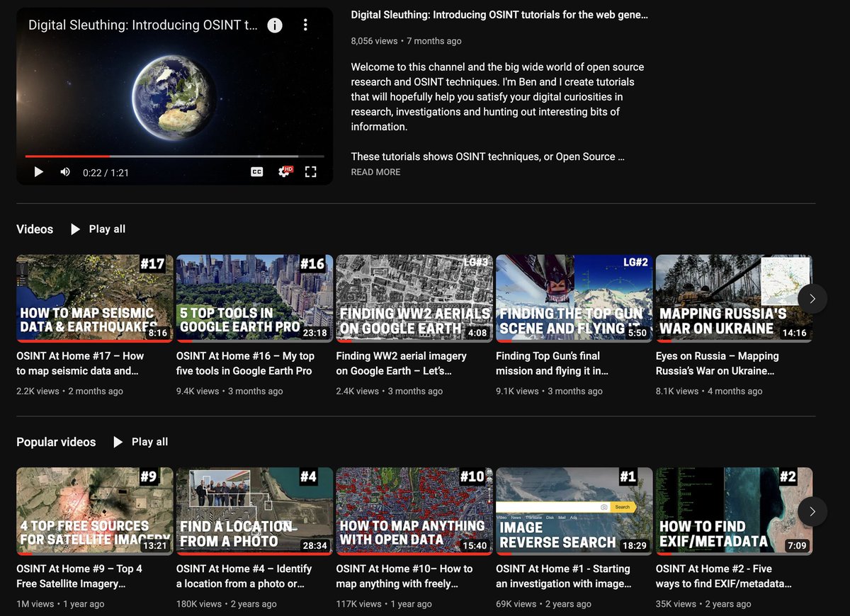Click the play triangle icon beside Popular videos Play all
850x616 pixels.
tap(118, 442)
